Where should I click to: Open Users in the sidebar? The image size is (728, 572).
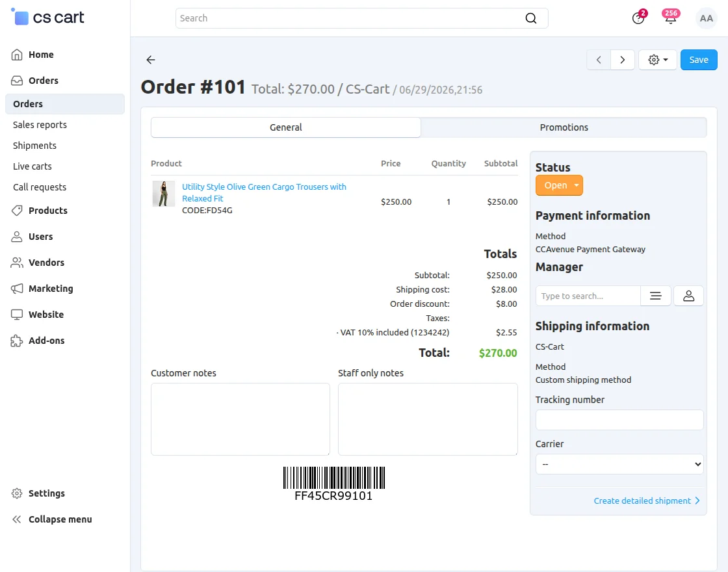pos(40,237)
